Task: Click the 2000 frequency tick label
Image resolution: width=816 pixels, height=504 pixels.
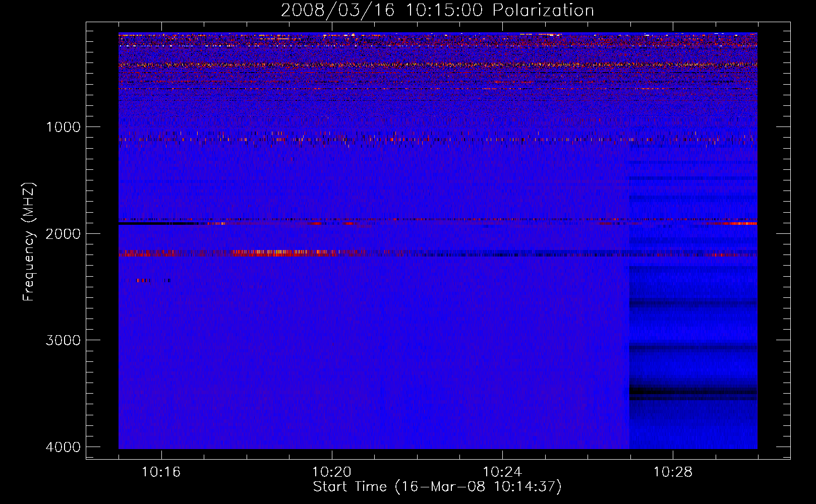Action: pos(63,234)
